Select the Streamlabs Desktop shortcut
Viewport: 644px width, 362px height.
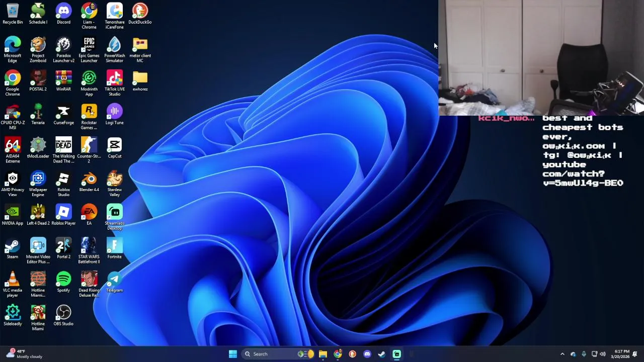click(x=115, y=218)
